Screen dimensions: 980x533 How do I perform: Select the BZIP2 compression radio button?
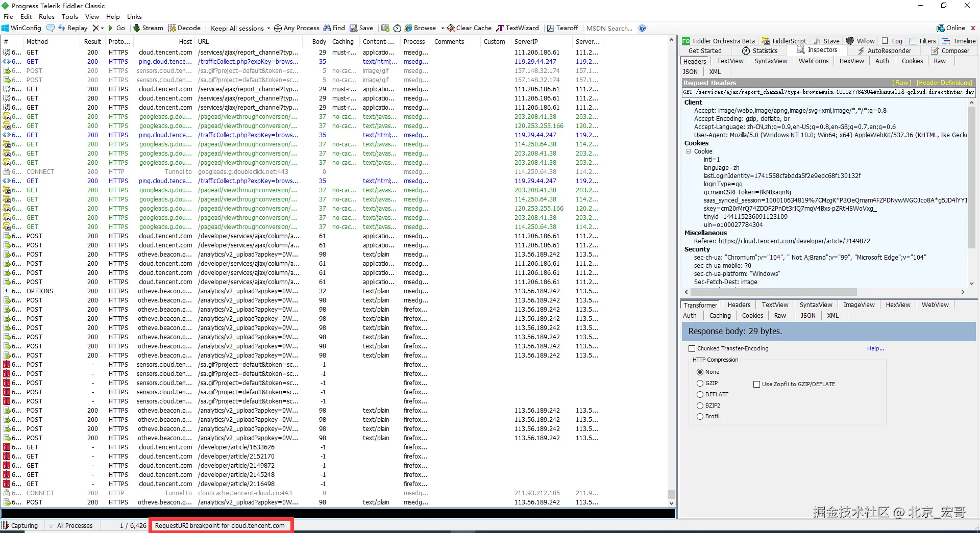click(x=700, y=405)
